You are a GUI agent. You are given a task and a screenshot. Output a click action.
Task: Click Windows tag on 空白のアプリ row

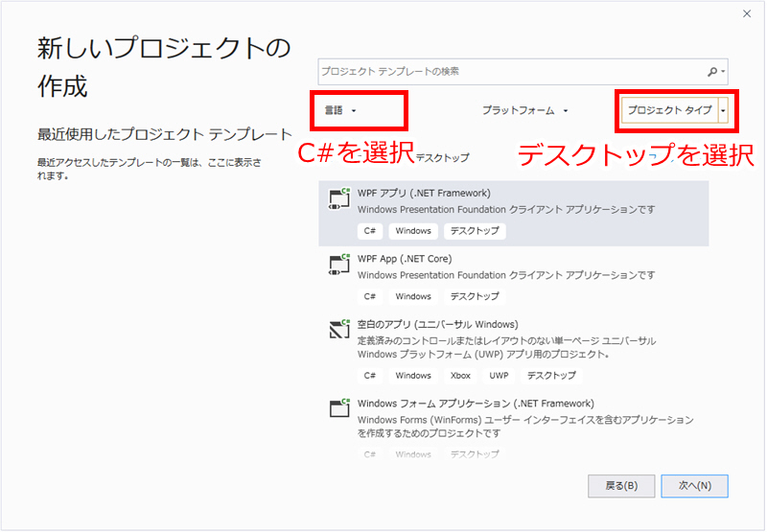(x=413, y=376)
